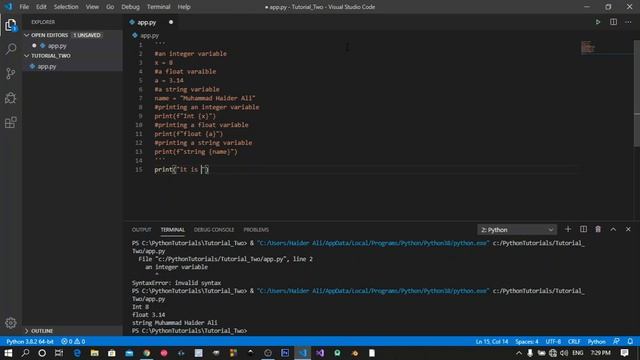Click ENG language indicator in tray
Image resolution: width=640 pixels, height=360 pixels.
[578, 353]
